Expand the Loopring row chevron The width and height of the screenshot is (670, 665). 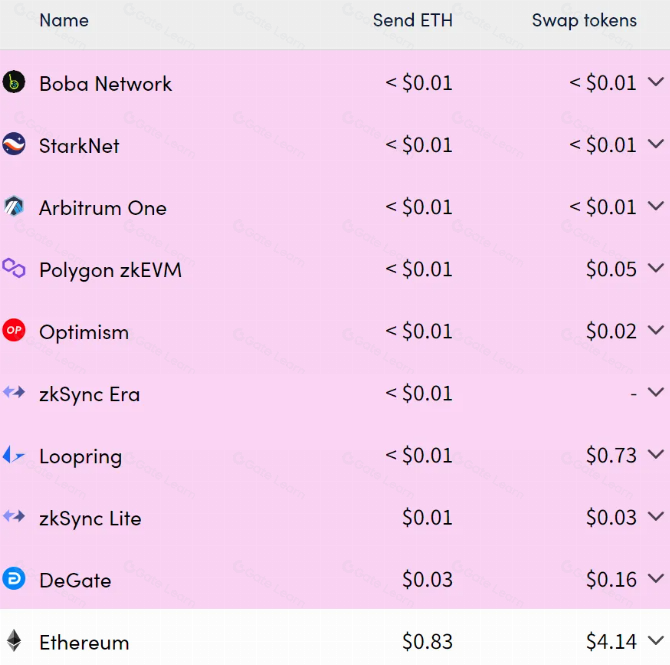coord(655,454)
